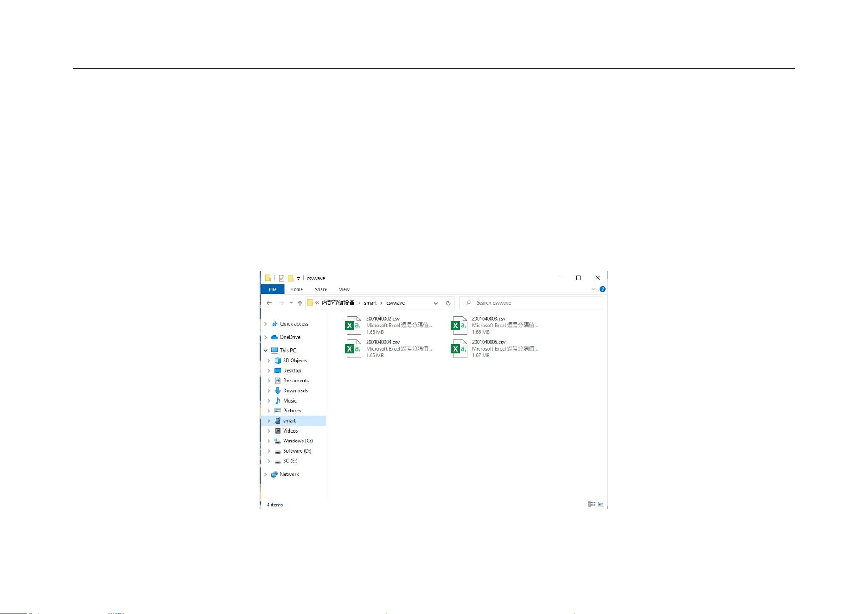The height and width of the screenshot is (614, 868).
Task: Open subfolder list arrow after smart breadcrumb
Action: tap(381, 303)
